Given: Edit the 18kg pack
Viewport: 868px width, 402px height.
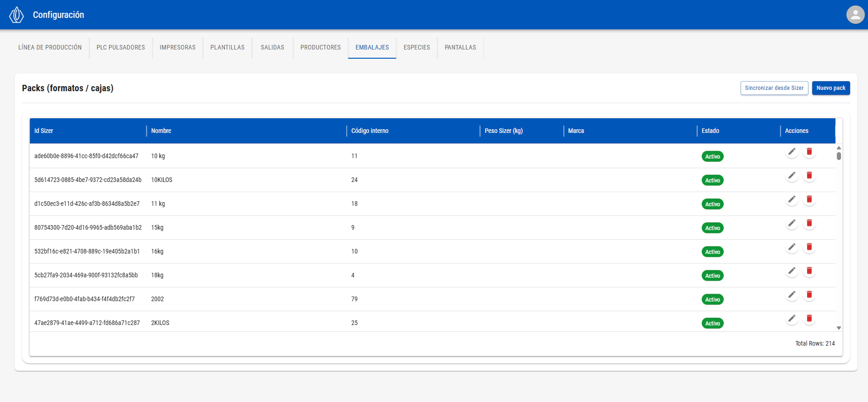Looking at the screenshot, I should click(792, 271).
